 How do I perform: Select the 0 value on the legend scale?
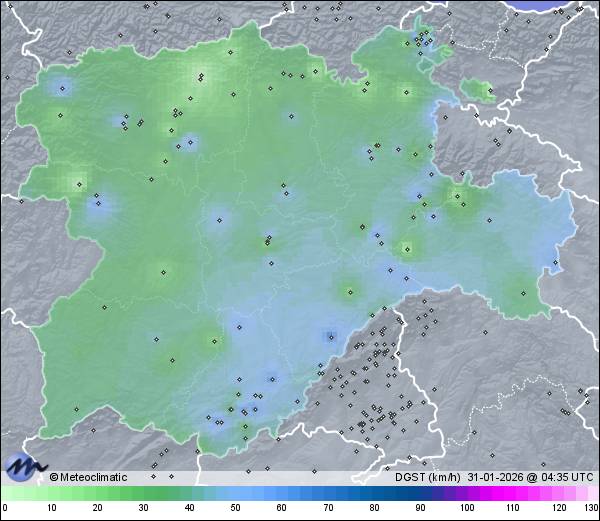pos(5,509)
